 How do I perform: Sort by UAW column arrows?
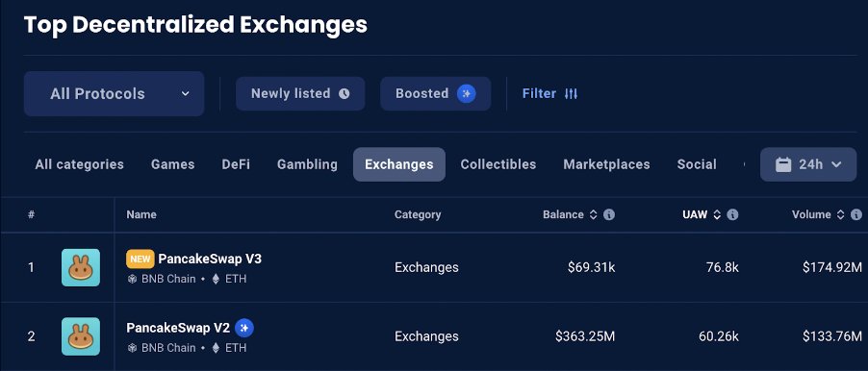point(716,214)
